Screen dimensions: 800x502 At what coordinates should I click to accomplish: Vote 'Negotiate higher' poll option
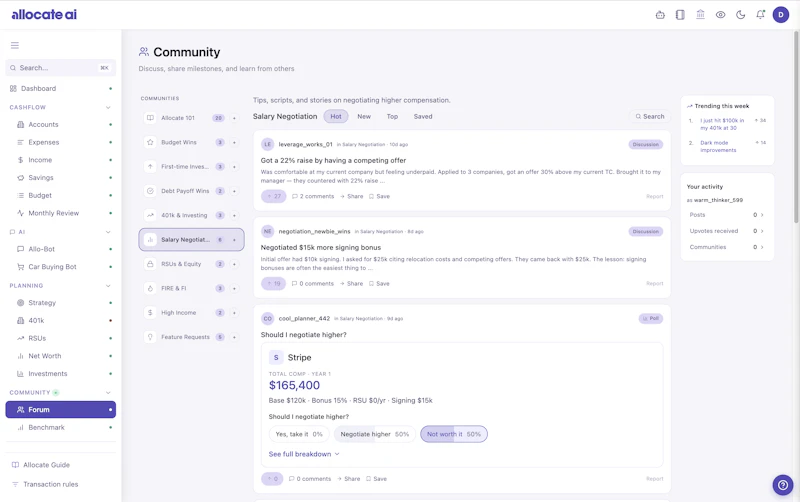pyautogui.click(x=374, y=434)
